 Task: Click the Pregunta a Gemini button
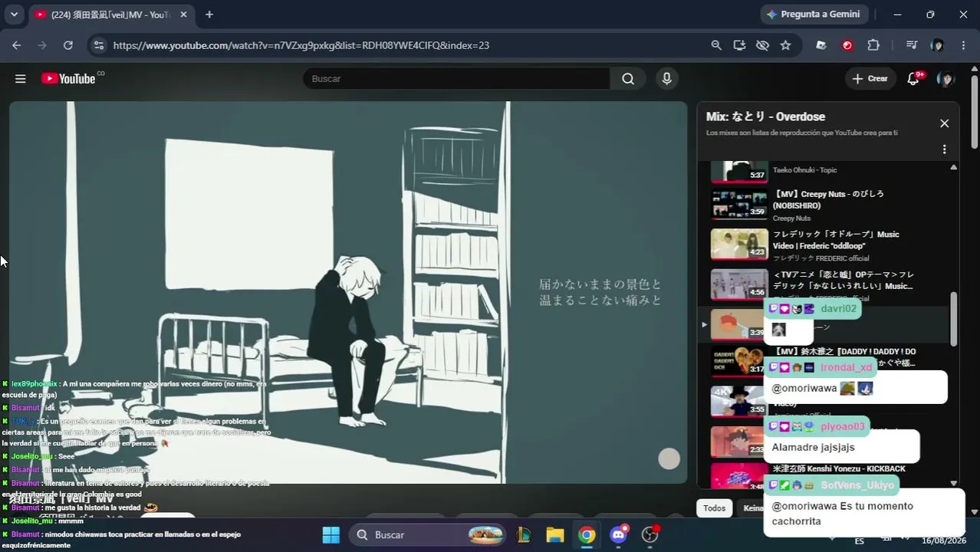click(x=813, y=14)
